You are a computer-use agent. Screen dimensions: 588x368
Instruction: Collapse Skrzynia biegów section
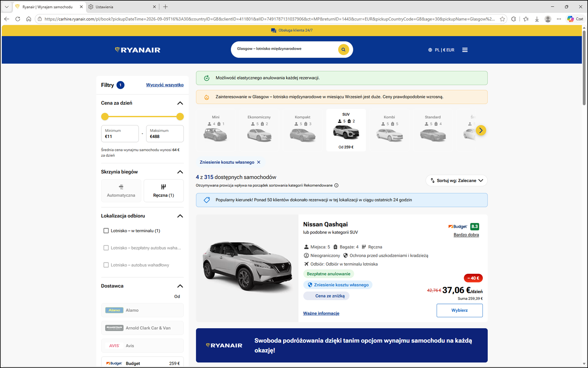coord(180,172)
